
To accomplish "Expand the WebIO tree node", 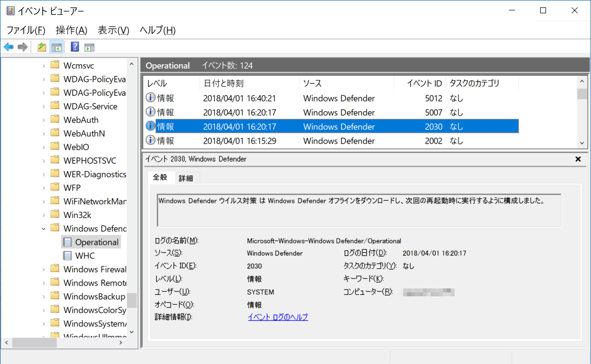I will pyautogui.click(x=43, y=147).
